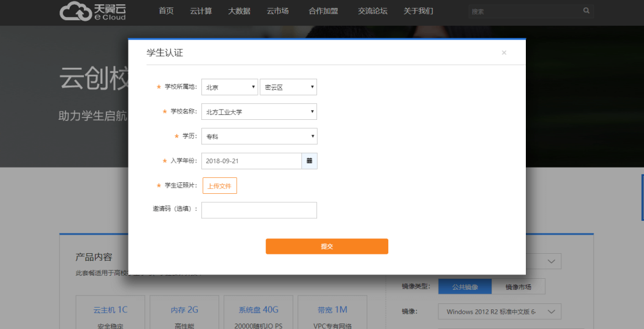Close the 学生认证 dialog
The width and height of the screenshot is (644, 329).
[x=504, y=53]
